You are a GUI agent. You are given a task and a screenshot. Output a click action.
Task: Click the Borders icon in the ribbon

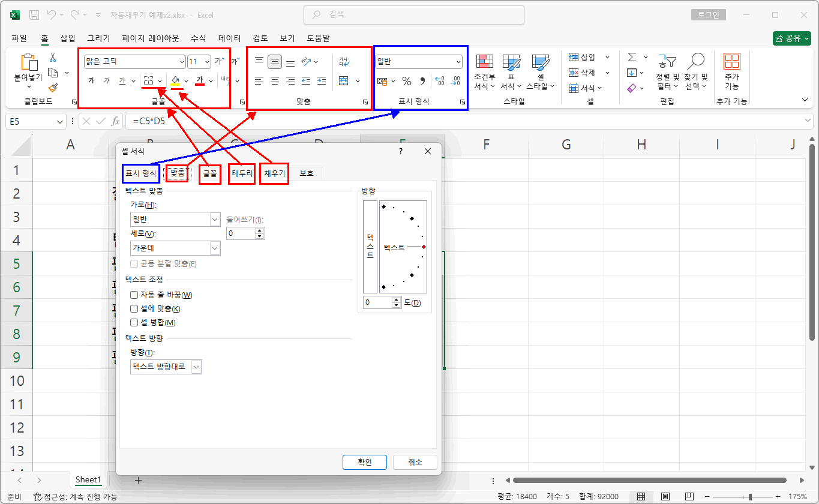point(149,80)
